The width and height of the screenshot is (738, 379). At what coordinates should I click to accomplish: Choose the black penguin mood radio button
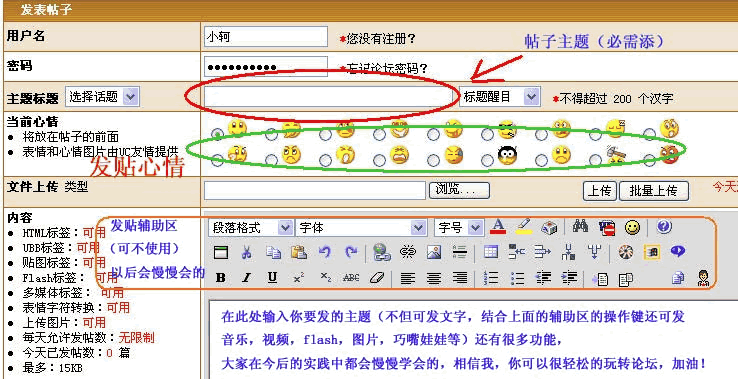pos(487,161)
